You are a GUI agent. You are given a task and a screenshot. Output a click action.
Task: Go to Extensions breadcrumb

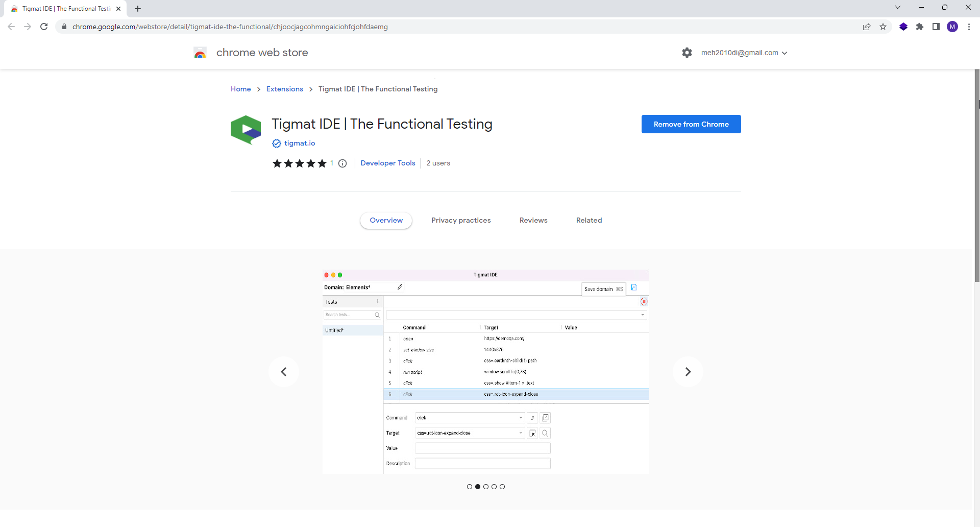(285, 89)
